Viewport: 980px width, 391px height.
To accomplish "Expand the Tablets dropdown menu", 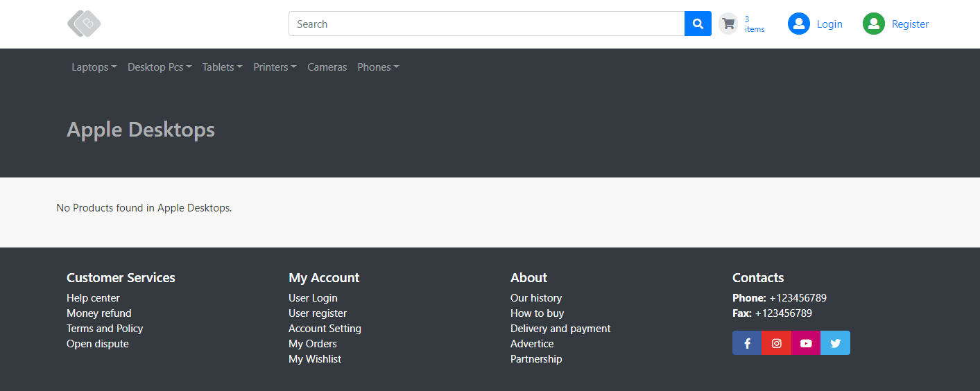I will [x=223, y=67].
